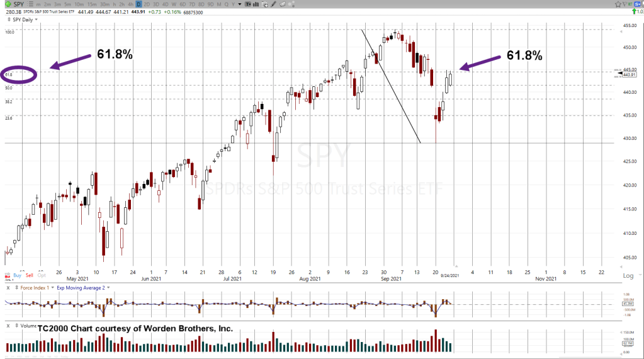The height and width of the screenshot is (359, 644).
Task: Click the Buy button
Action: tap(17, 275)
